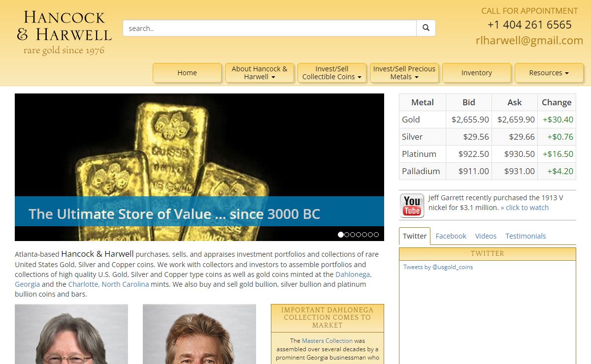This screenshot has height=364, width=591.
Task: Expand the About Hancock & Harwell menu
Action: pyautogui.click(x=260, y=73)
